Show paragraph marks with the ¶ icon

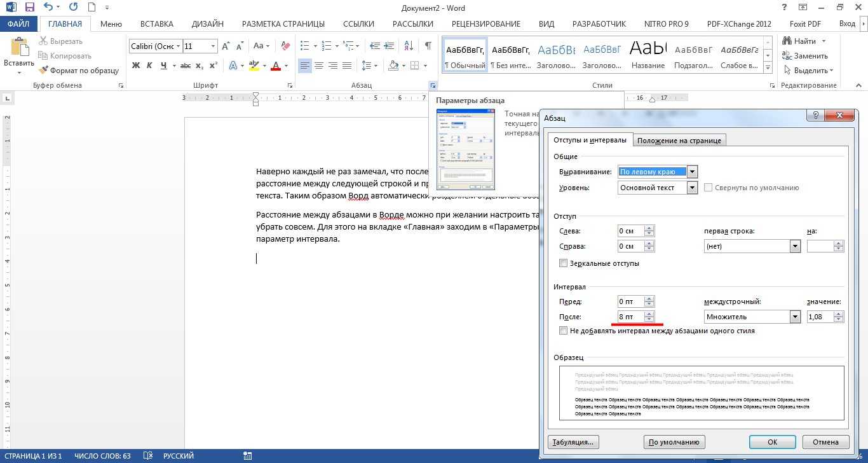428,46
